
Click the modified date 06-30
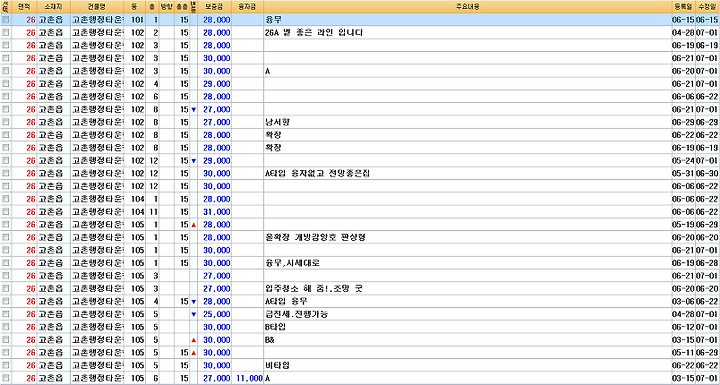coord(708,174)
